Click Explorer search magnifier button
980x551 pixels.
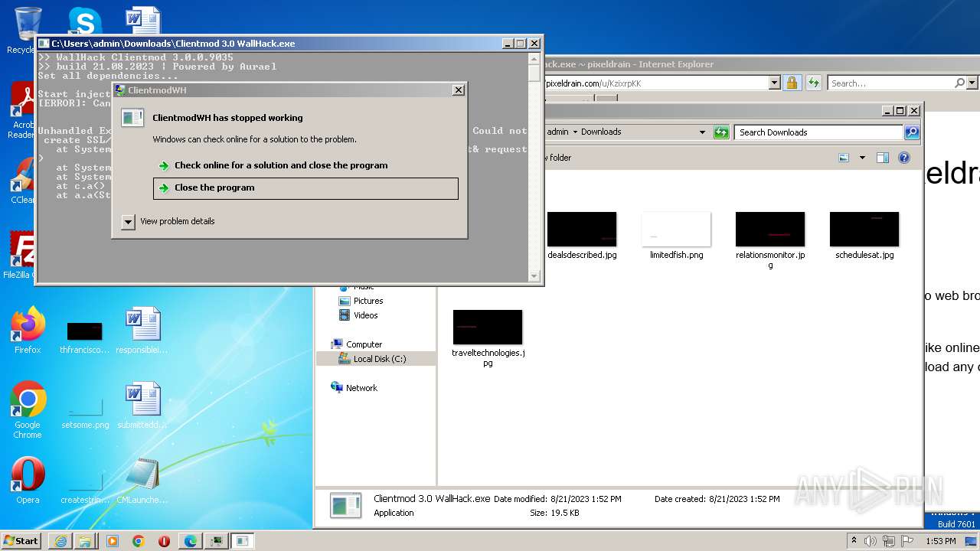[911, 132]
